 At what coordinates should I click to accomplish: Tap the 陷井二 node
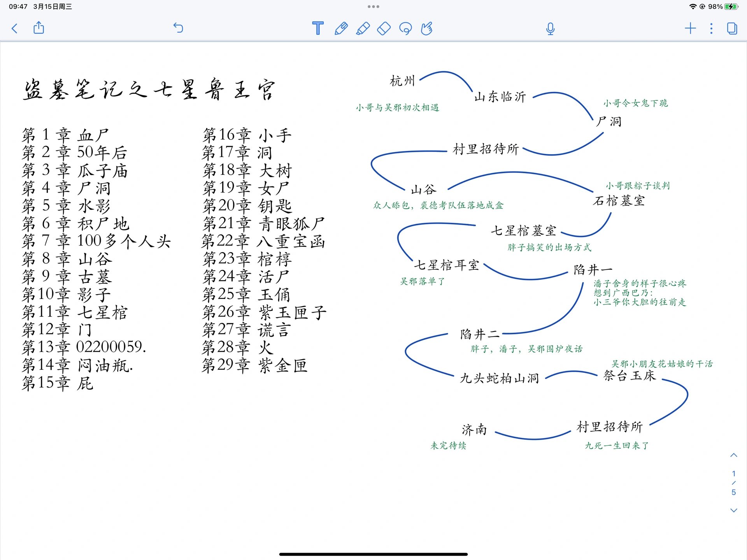(480, 334)
